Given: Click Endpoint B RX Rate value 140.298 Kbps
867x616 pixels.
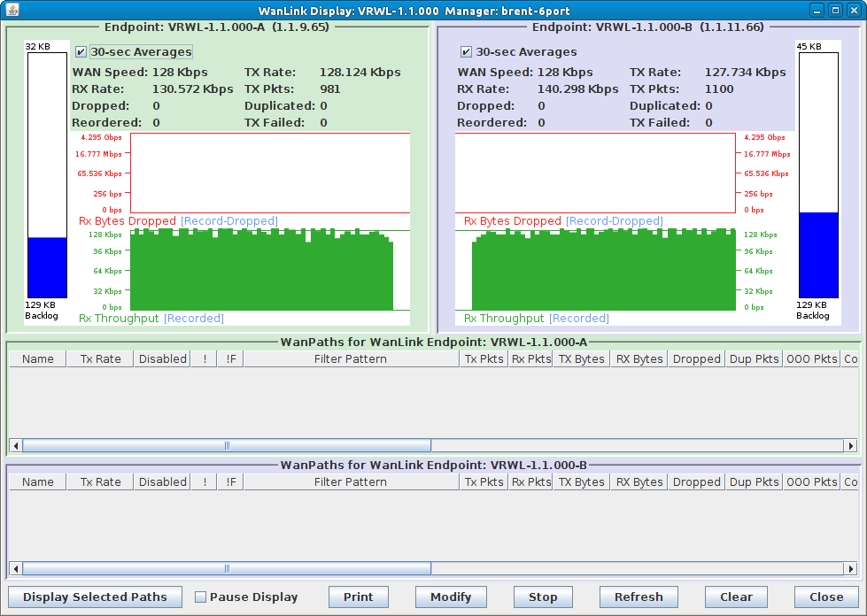Looking at the screenshot, I should 577,89.
